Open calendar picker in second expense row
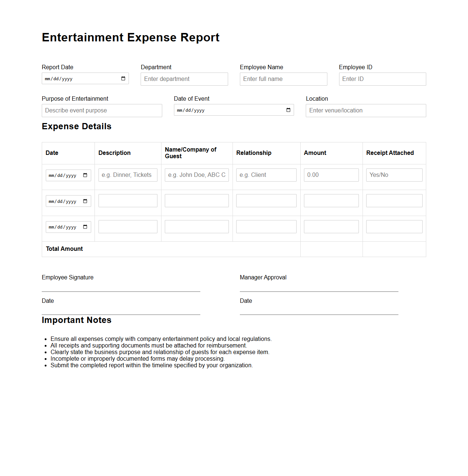468x476 pixels. (x=85, y=201)
